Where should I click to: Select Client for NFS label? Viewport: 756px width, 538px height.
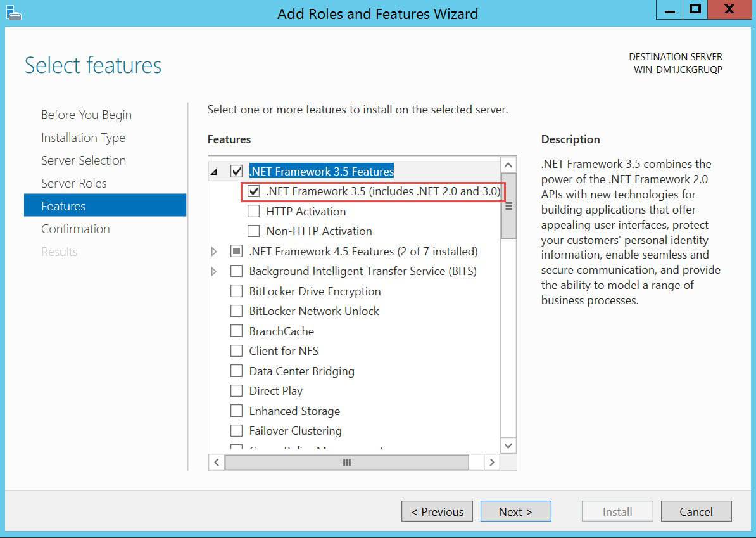(x=284, y=351)
